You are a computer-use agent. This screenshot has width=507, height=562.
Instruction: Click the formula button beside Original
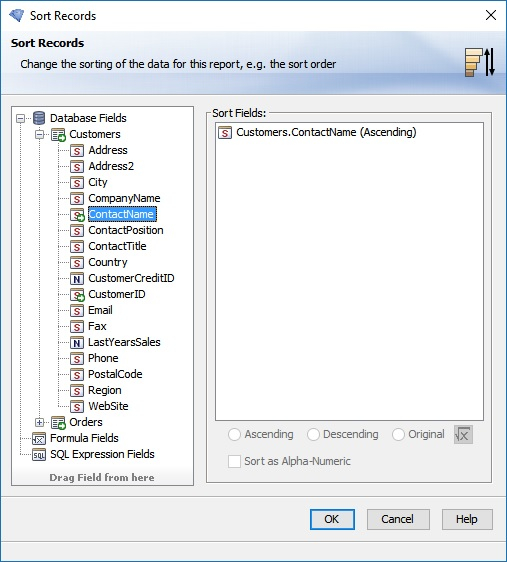coord(463,434)
